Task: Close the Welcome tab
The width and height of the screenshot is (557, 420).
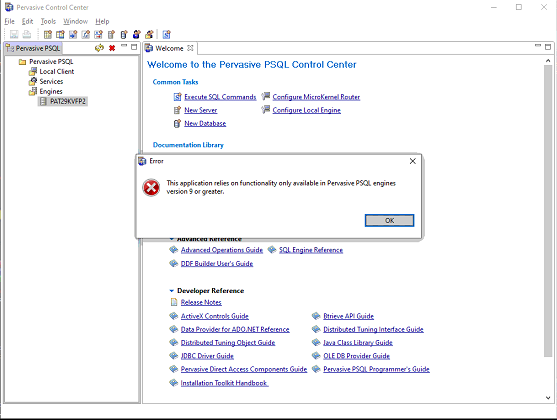Action: [x=190, y=48]
